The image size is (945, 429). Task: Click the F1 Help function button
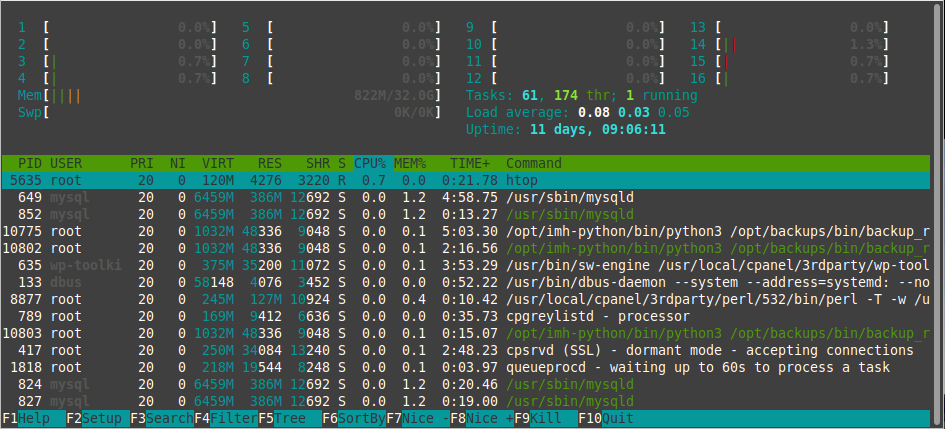point(34,418)
